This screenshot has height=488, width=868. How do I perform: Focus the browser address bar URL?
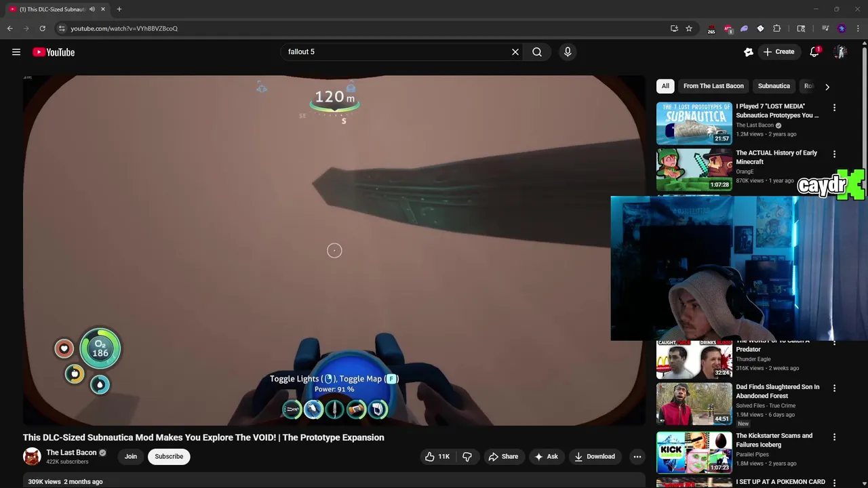(124, 28)
